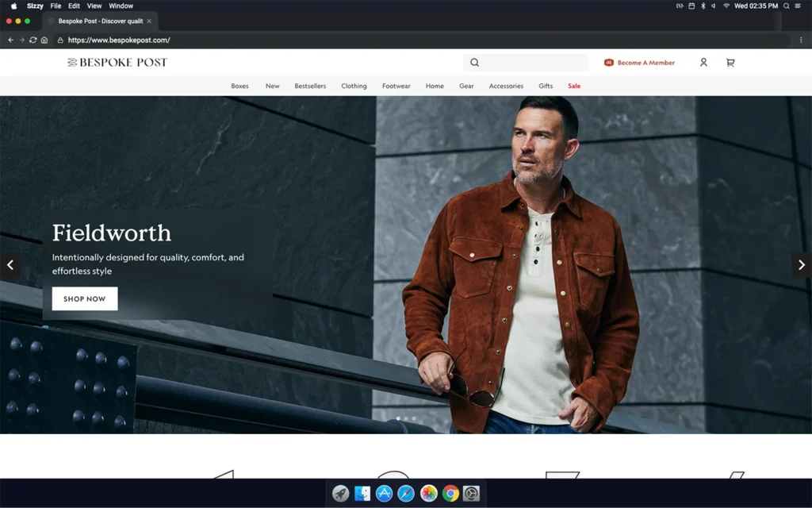
Task: Click the Bespoke Post logo
Action: point(117,63)
